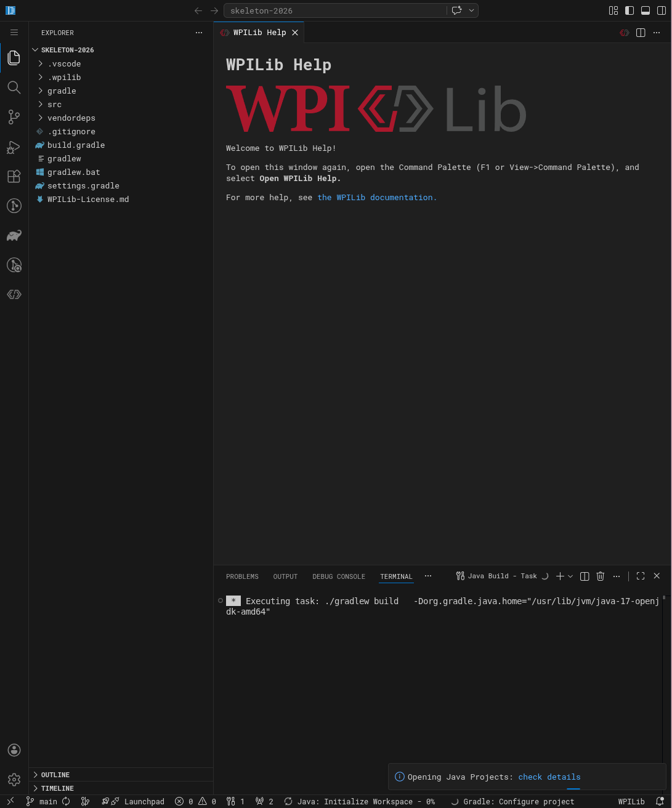Screen dimensions: 672x808
Task: Open editor More Actions menu
Action: (657, 33)
